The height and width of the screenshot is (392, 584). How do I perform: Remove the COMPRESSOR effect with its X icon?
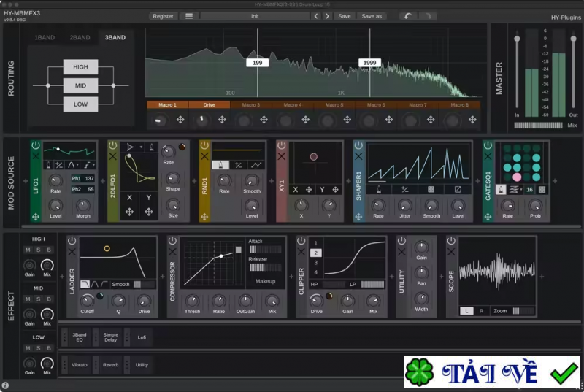pyautogui.click(x=172, y=252)
